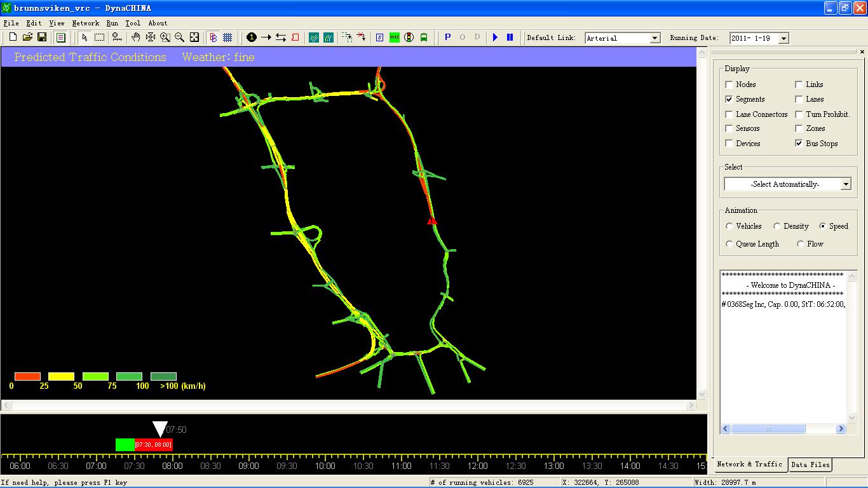Open the Network menu
The width and height of the screenshot is (868, 488).
click(x=85, y=23)
